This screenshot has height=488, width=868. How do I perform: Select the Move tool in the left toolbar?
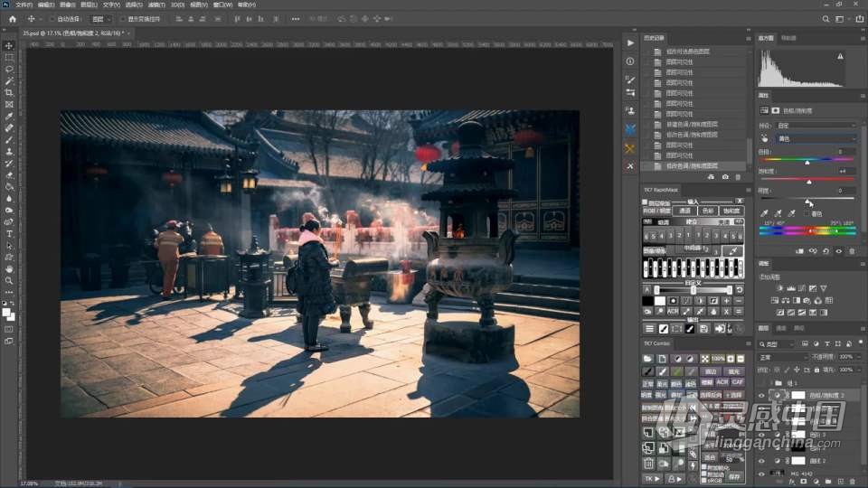click(x=9, y=46)
